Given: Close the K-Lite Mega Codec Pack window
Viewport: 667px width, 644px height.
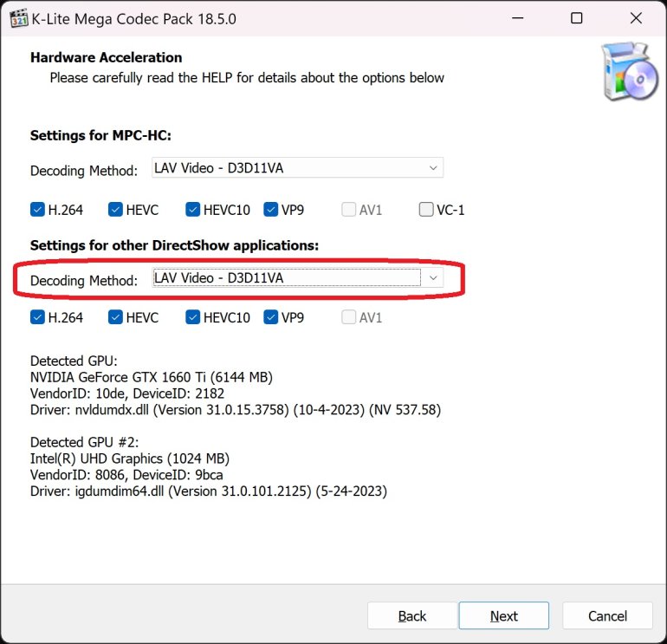Looking at the screenshot, I should pos(634,18).
